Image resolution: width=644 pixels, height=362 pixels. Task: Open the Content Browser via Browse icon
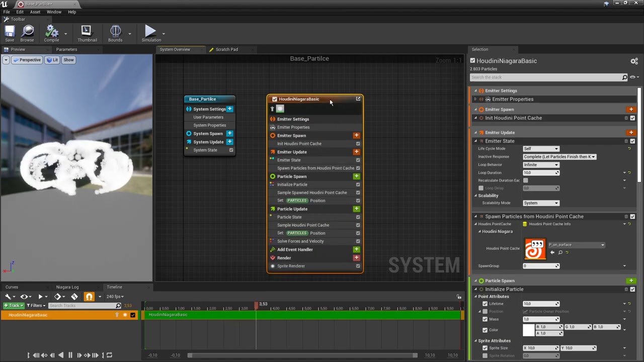click(27, 34)
